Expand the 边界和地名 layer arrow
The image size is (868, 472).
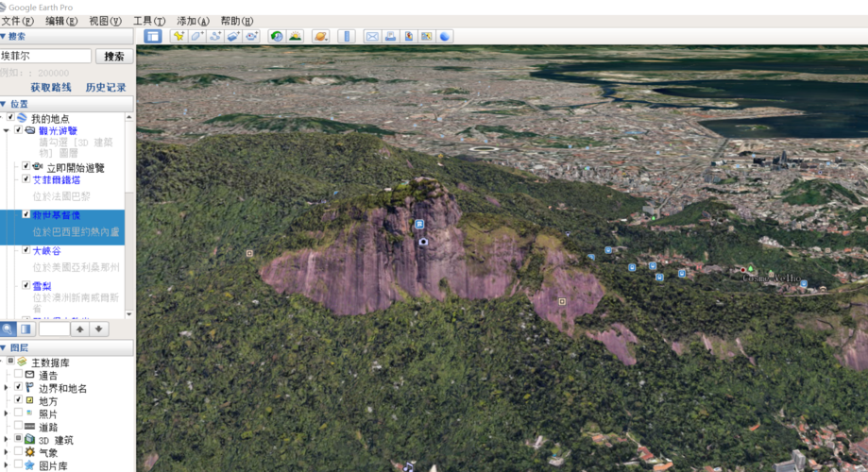click(6, 388)
